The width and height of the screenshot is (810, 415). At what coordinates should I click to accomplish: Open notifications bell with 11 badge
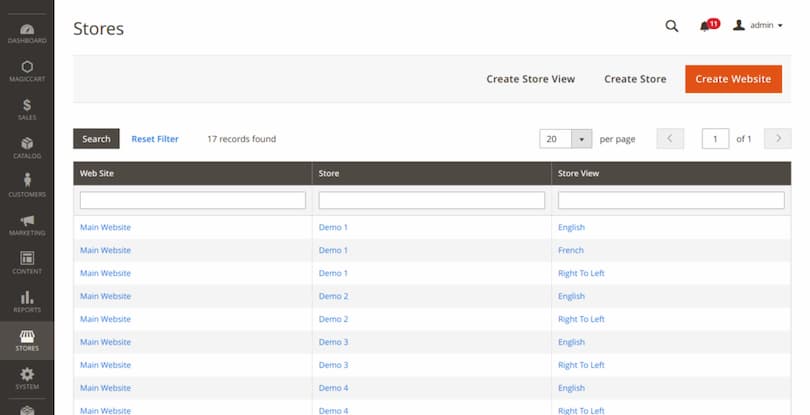[708, 26]
